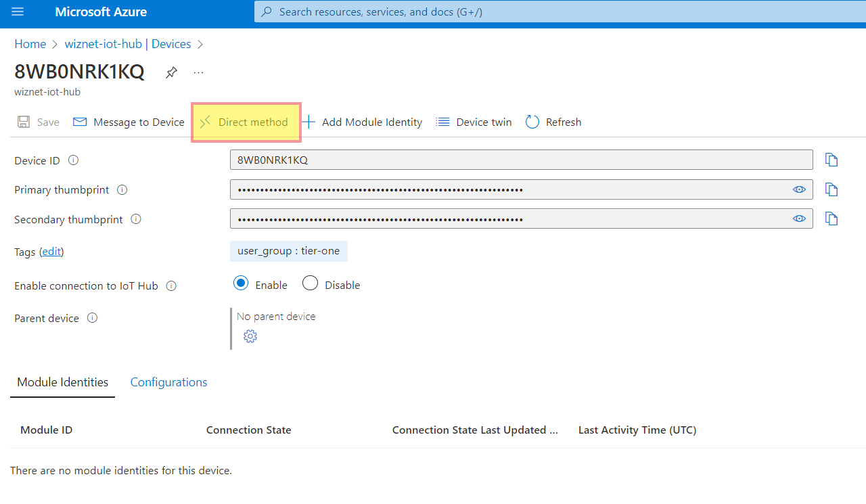Disable the connection to IoT Hub
This screenshot has width=866, height=504.
coord(310,283)
